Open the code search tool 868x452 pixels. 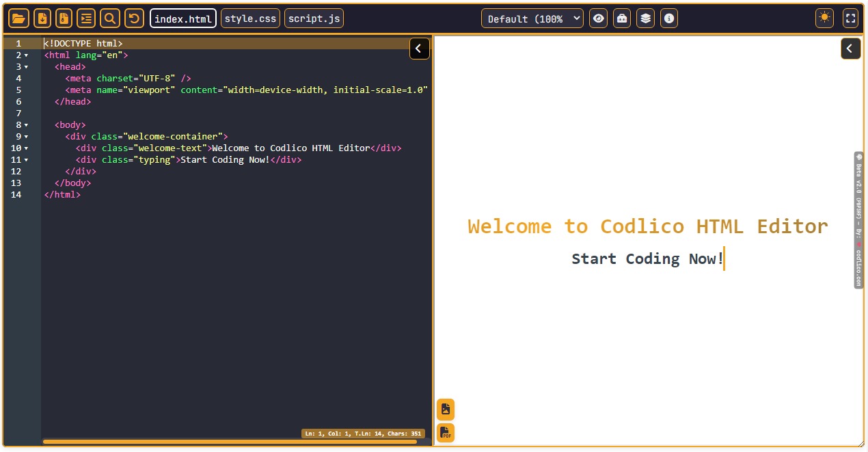tap(110, 18)
